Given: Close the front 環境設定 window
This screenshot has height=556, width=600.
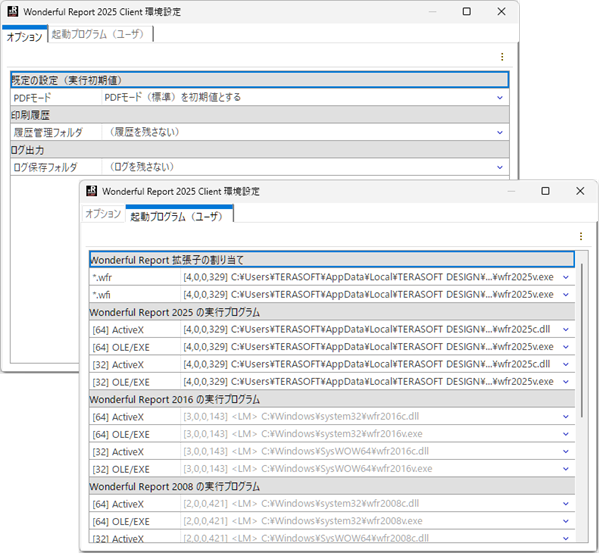Looking at the screenshot, I should (580, 191).
